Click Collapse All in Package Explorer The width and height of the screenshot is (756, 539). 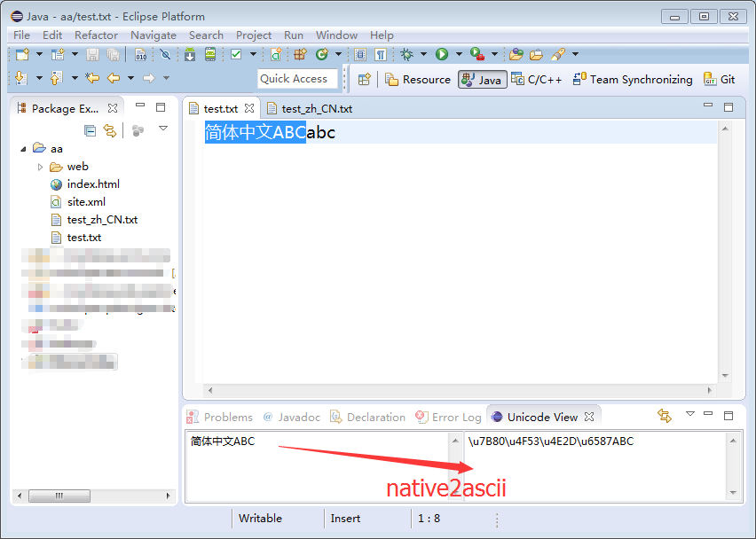pos(90,130)
